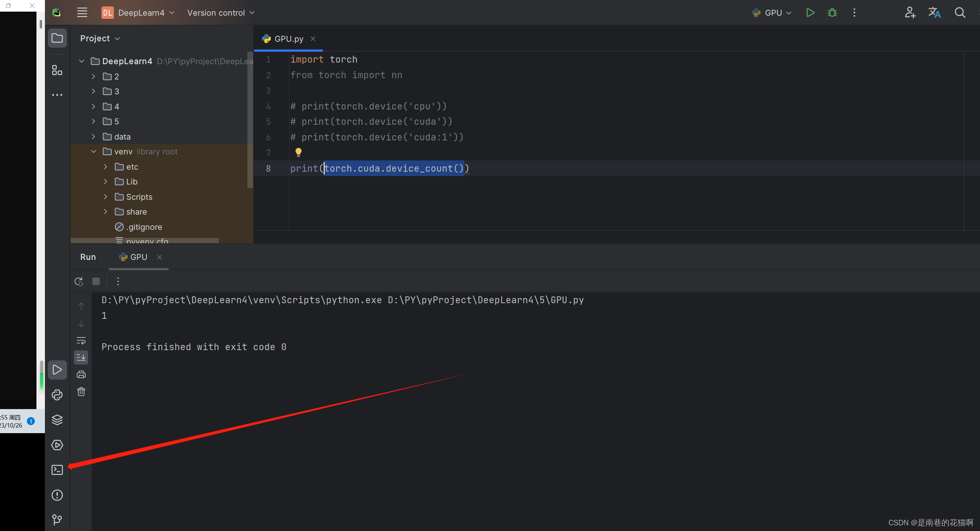This screenshot has height=531, width=980.
Task: Click the print(torch.cuda.device_count()) line
Action: (380, 168)
